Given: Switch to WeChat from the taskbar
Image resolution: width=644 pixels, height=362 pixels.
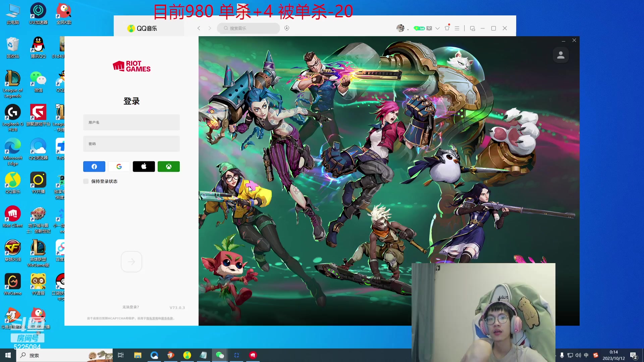Looking at the screenshot, I should pos(220,355).
